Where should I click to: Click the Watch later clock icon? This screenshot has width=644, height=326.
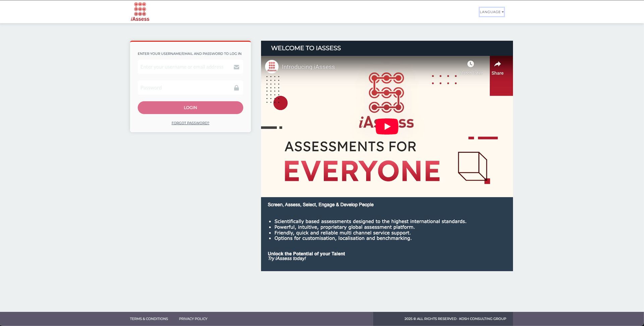click(x=471, y=64)
